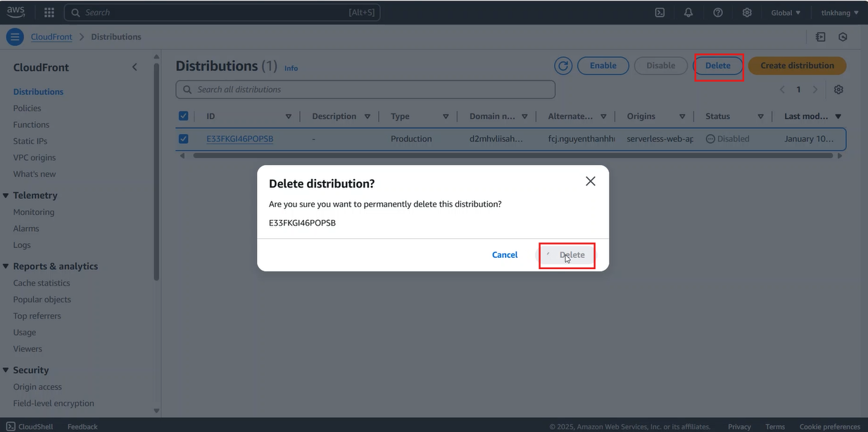Open the help question mark icon
868x432 pixels.
[x=718, y=13]
